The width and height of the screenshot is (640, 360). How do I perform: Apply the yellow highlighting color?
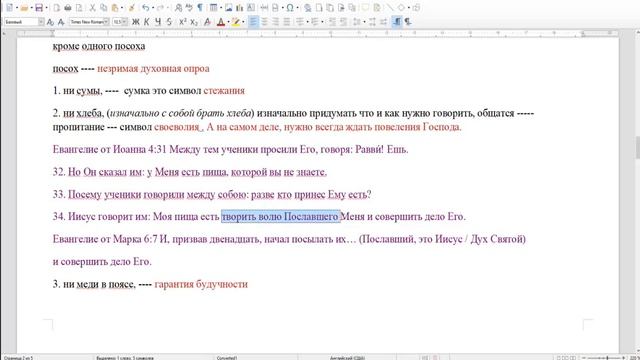[x=236, y=22]
